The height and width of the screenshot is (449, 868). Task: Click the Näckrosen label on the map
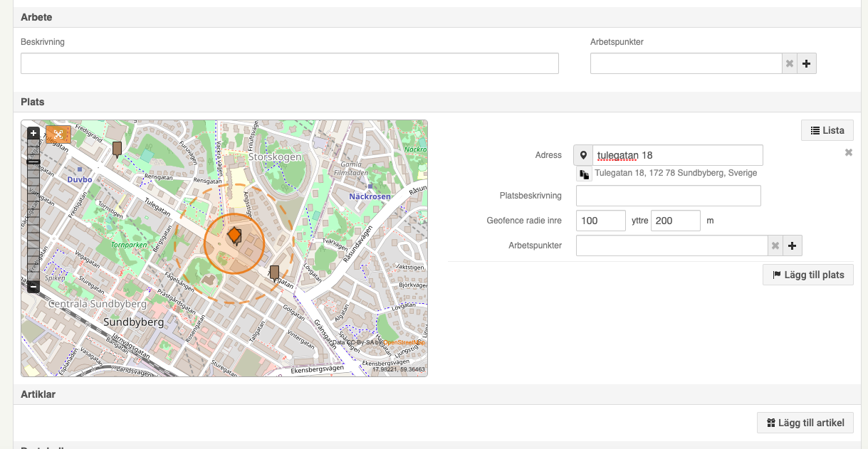coord(370,196)
